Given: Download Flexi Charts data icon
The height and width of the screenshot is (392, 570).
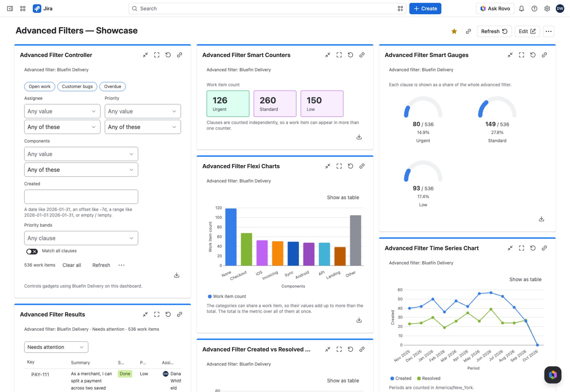Looking at the screenshot, I should tap(359, 320).
